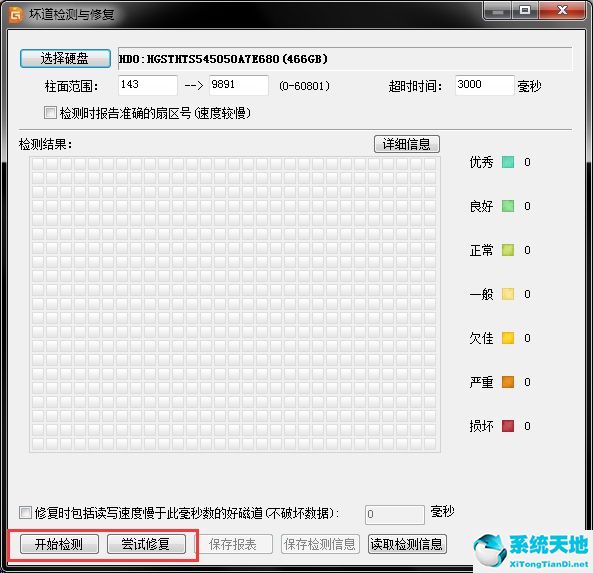Click the 超时时间 label

(x=415, y=86)
